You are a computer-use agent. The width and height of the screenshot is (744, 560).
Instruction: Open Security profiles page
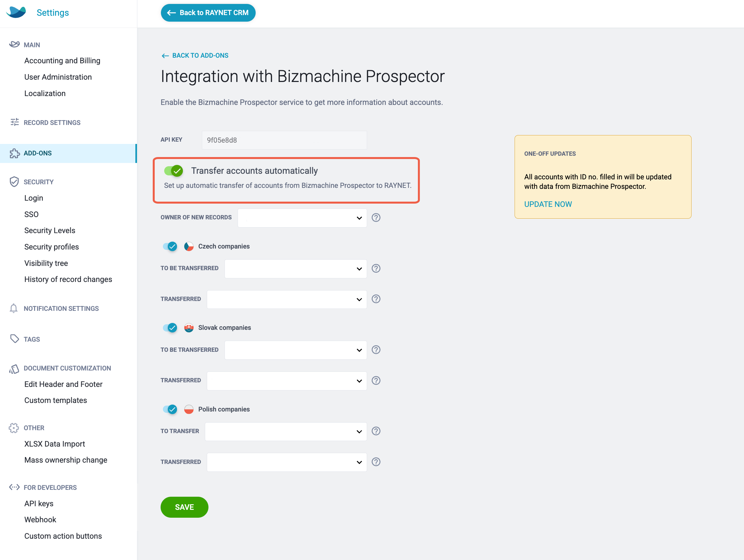[x=51, y=247]
